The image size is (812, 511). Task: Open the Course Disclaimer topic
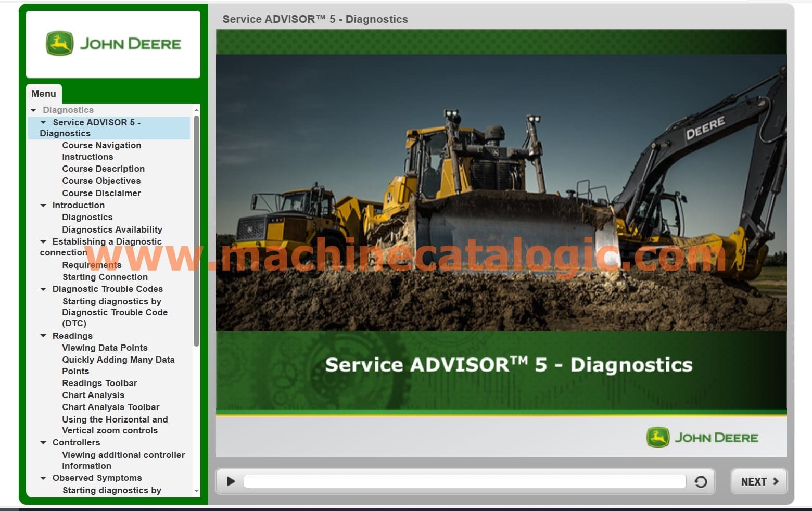pyautogui.click(x=102, y=193)
